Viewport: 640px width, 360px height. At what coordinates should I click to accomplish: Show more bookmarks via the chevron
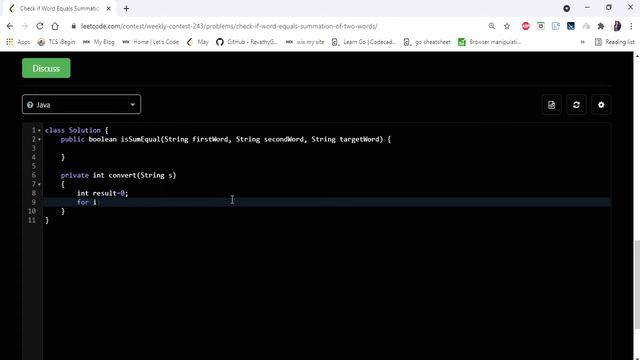582,42
